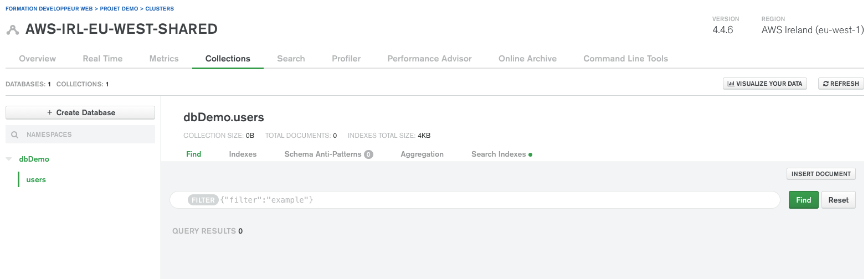
Task: Click the dbDemo.users collection heading
Action: (x=224, y=117)
